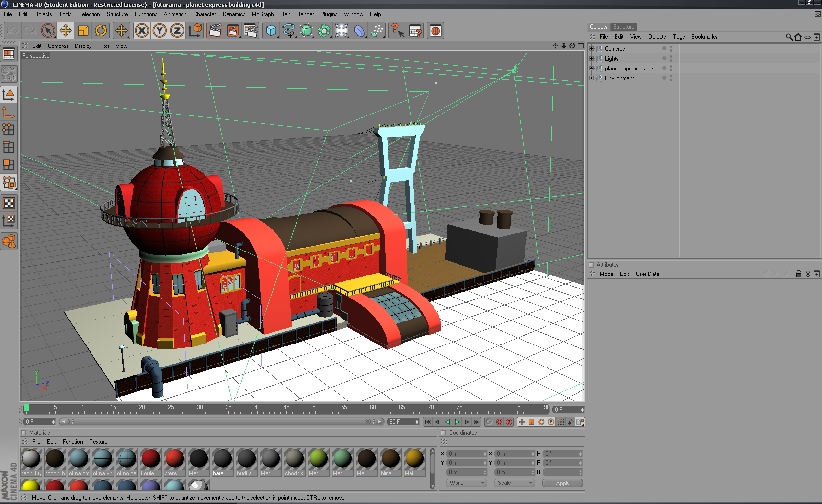Add a Cube primitive object
822x504 pixels.
click(x=271, y=31)
